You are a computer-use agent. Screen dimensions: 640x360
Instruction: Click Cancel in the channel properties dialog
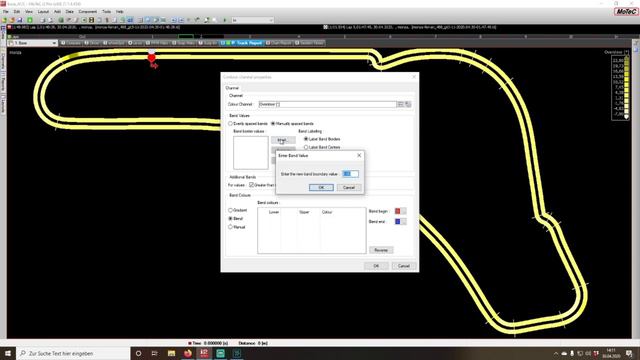point(404,266)
